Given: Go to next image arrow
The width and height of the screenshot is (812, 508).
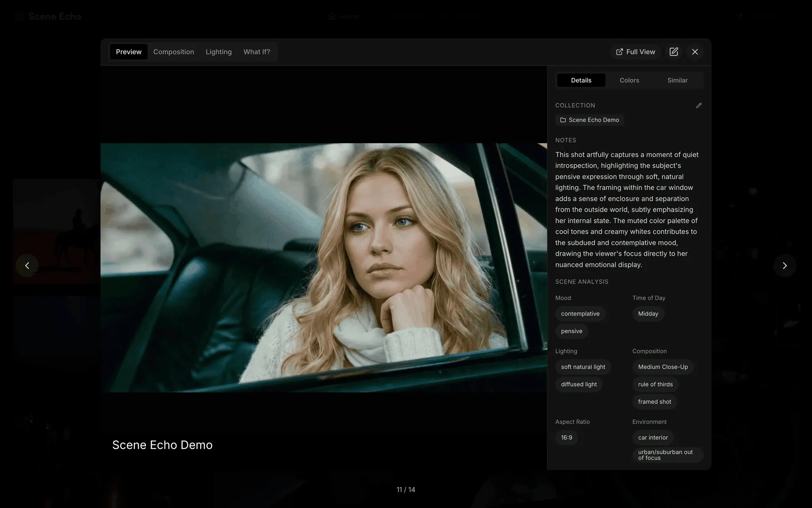Looking at the screenshot, I should tap(784, 266).
